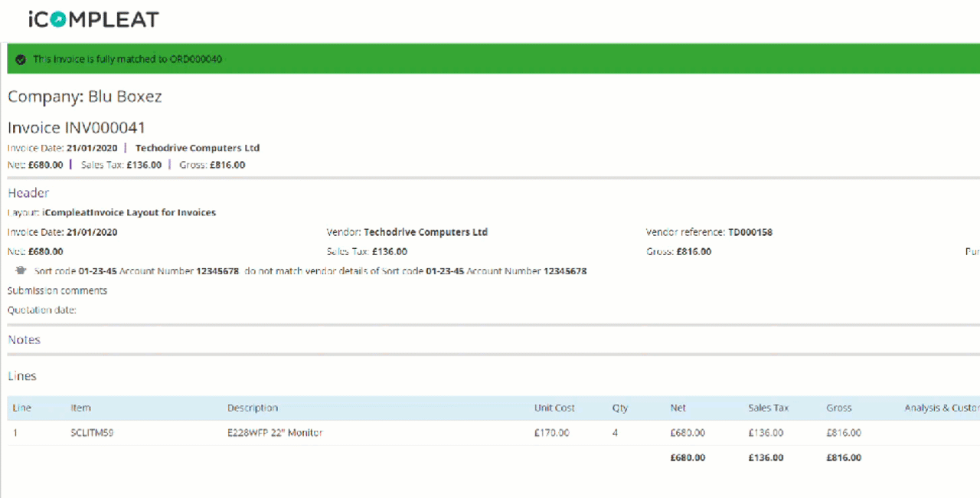The width and height of the screenshot is (980, 498).
Task: Click the iCompleatInvoice Layout for Invoices value
Action: pyautogui.click(x=129, y=212)
